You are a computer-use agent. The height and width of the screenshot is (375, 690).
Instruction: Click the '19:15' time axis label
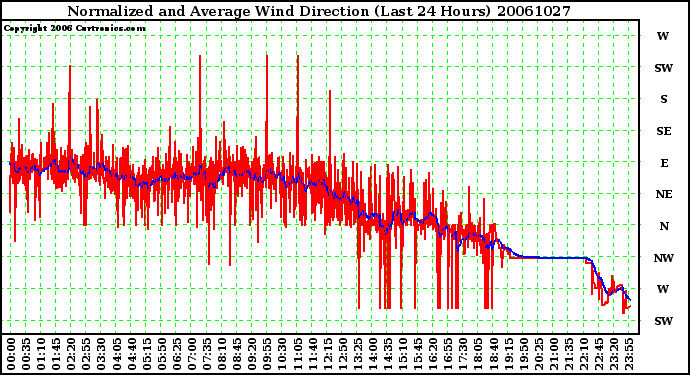(x=509, y=354)
